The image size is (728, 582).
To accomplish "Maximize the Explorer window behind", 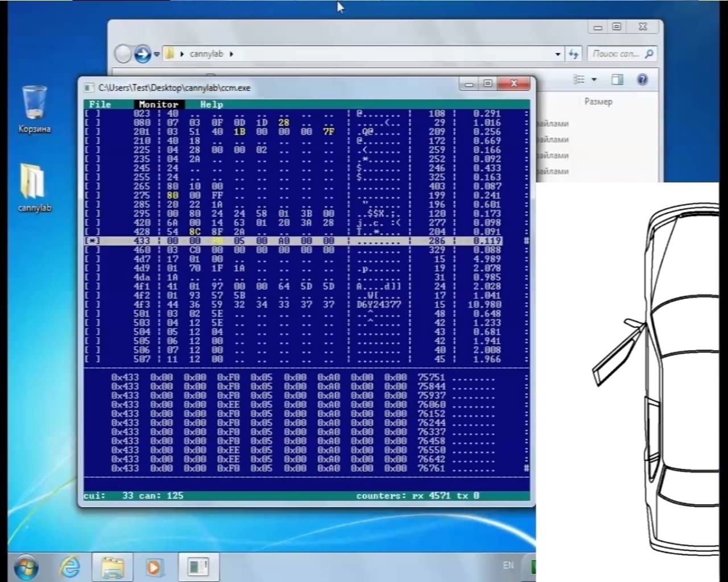I will tap(617, 27).
